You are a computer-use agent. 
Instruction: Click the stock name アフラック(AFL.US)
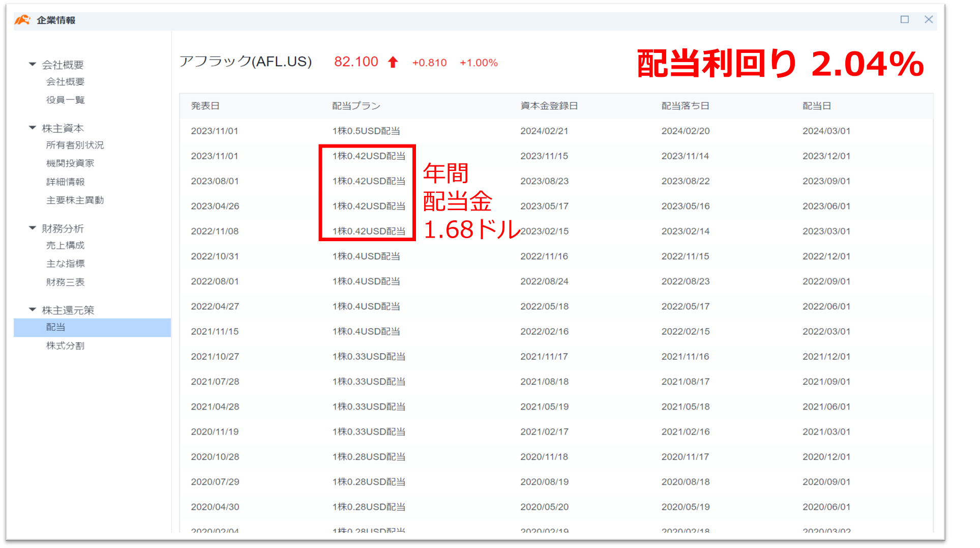pyautogui.click(x=246, y=62)
